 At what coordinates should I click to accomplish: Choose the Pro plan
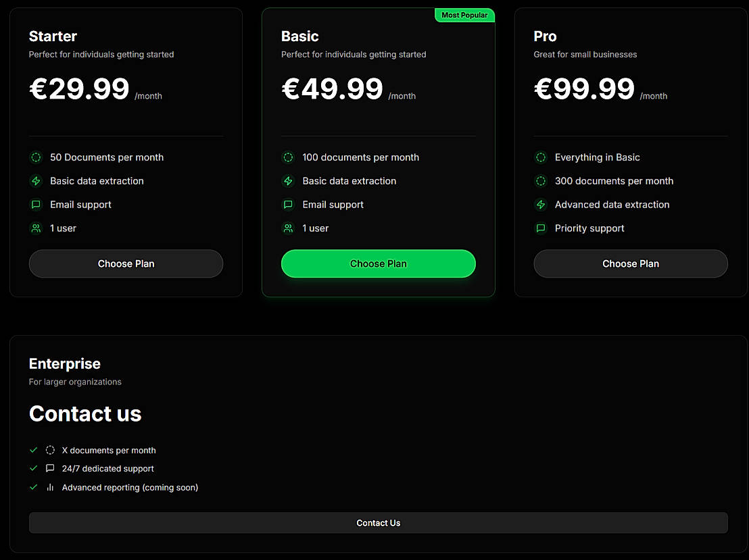click(631, 263)
